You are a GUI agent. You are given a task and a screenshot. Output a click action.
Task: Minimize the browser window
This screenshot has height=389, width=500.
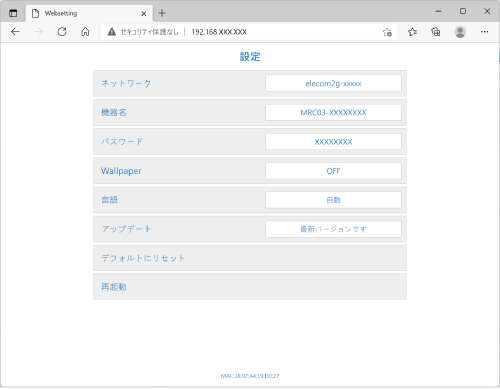pyautogui.click(x=438, y=11)
